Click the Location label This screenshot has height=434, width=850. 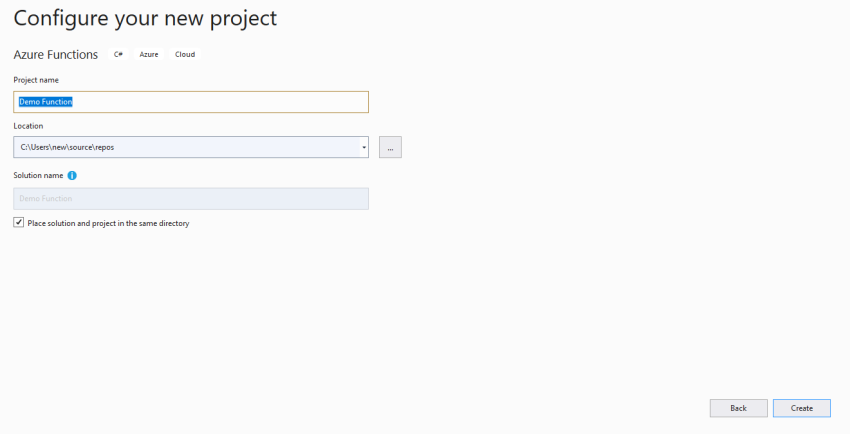[x=28, y=126]
